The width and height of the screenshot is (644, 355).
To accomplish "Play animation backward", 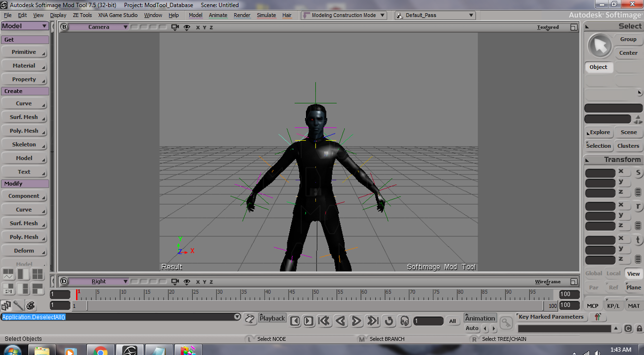I will [x=341, y=321].
